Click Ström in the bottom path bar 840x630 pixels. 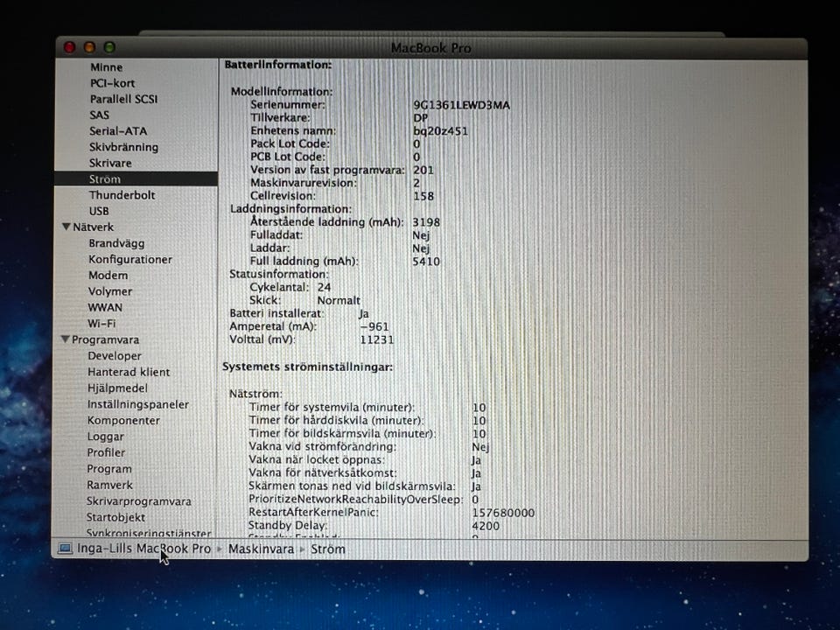328,549
